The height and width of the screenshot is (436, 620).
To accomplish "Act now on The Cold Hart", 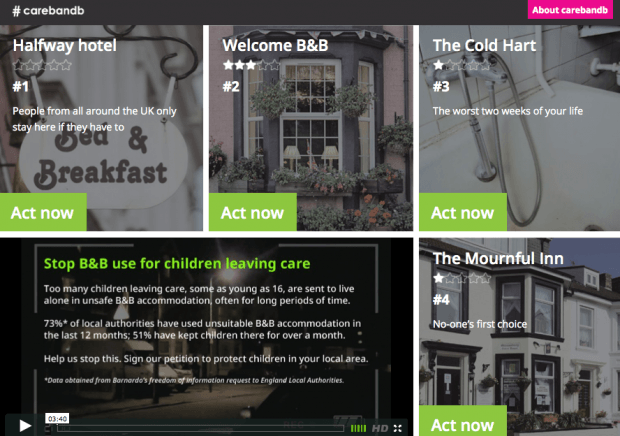I will click(463, 212).
